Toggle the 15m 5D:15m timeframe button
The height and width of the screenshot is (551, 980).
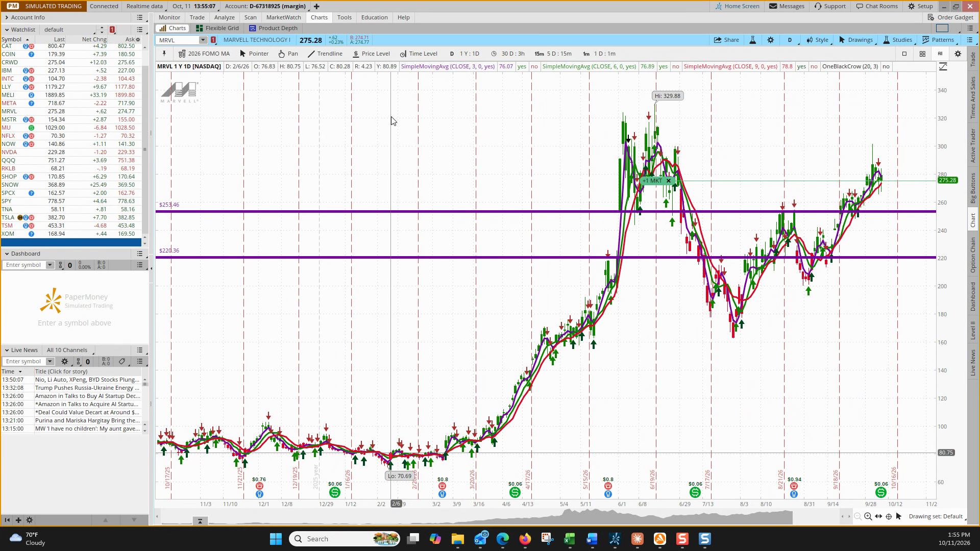coord(553,54)
